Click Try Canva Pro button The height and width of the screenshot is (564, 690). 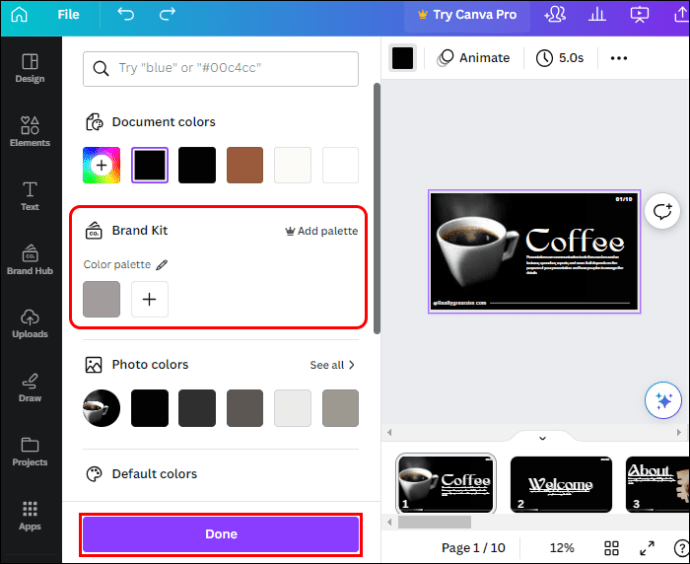pyautogui.click(x=467, y=15)
